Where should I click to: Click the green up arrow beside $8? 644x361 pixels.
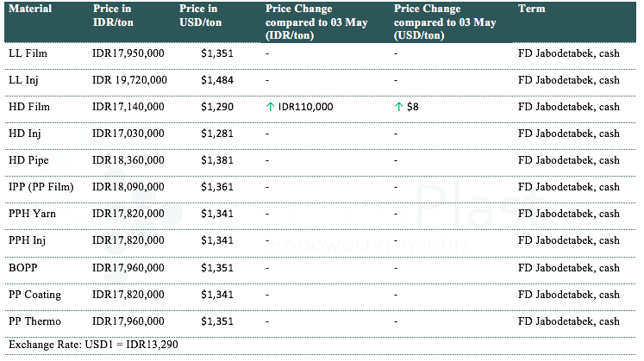pos(398,107)
